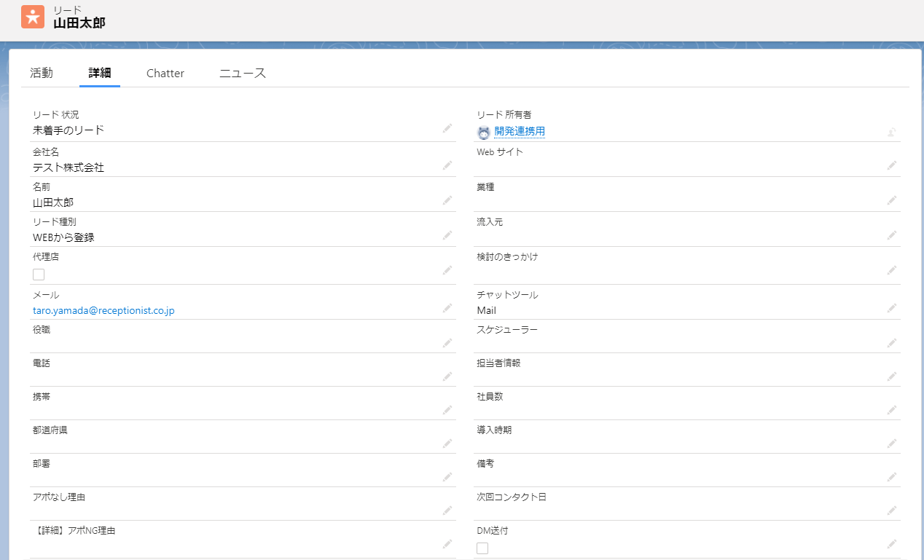Edit 業種 field with pencil icon
This screenshot has width=924, height=560.
pyautogui.click(x=891, y=201)
